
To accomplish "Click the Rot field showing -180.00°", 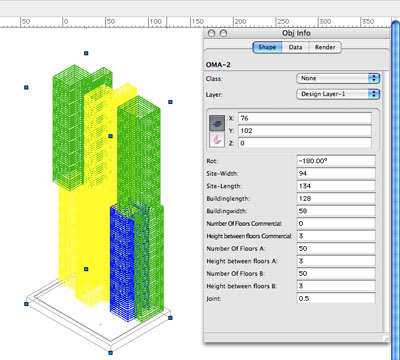I will click(x=336, y=161).
